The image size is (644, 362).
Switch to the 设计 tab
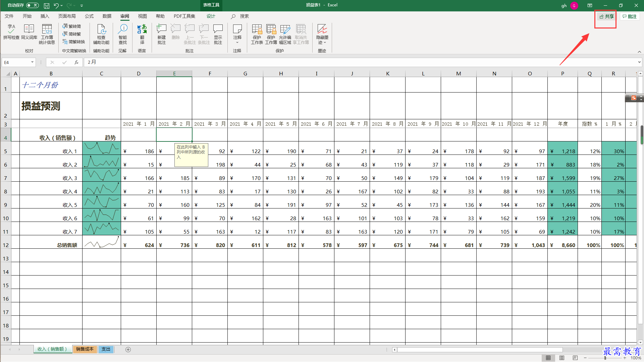coord(211,16)
